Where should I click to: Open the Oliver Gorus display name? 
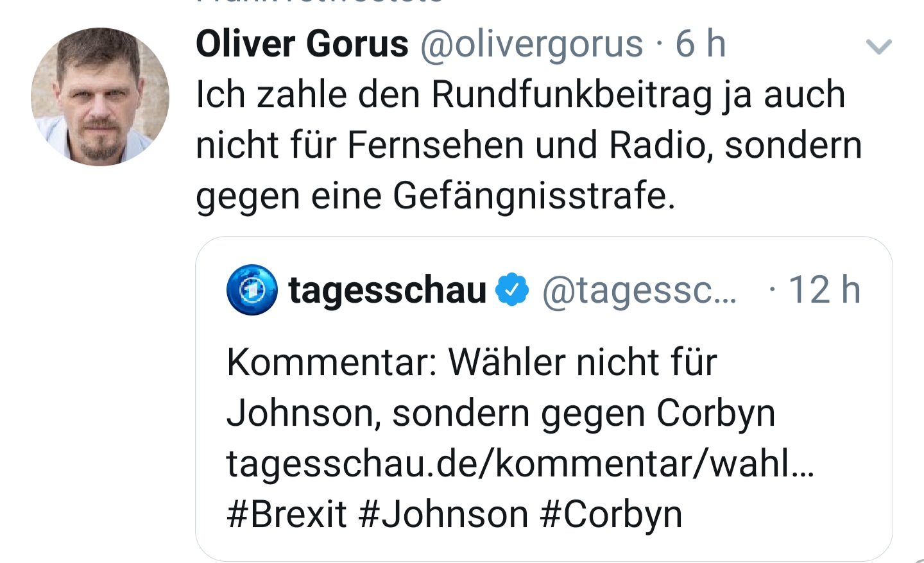pyautogui.click(x=302, y=44)
